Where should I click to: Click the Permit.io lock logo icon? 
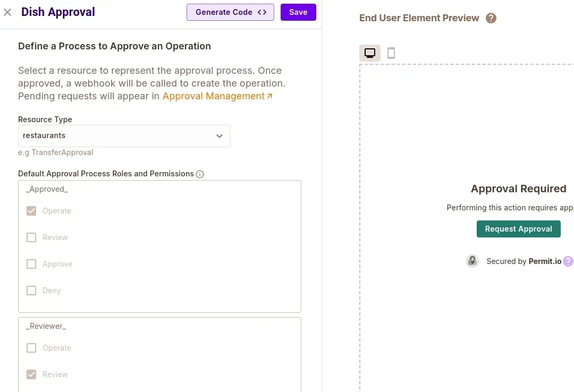click(x=472, y=261)
